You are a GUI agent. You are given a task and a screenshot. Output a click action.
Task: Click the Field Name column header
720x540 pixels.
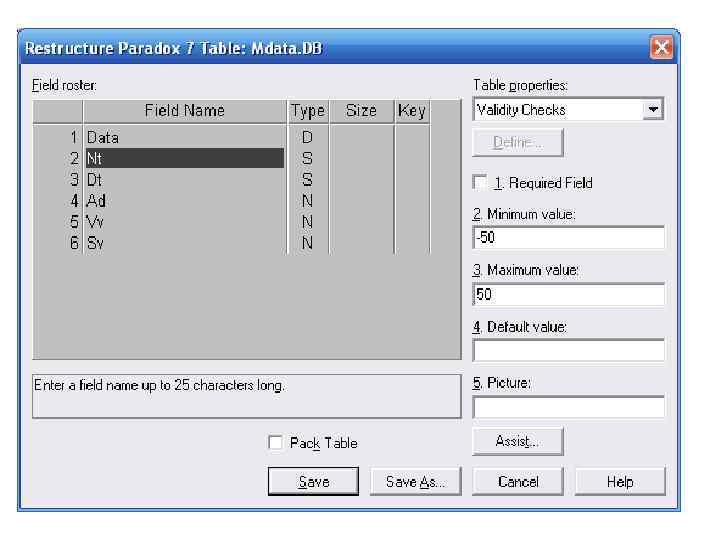(x=185, y=111)
